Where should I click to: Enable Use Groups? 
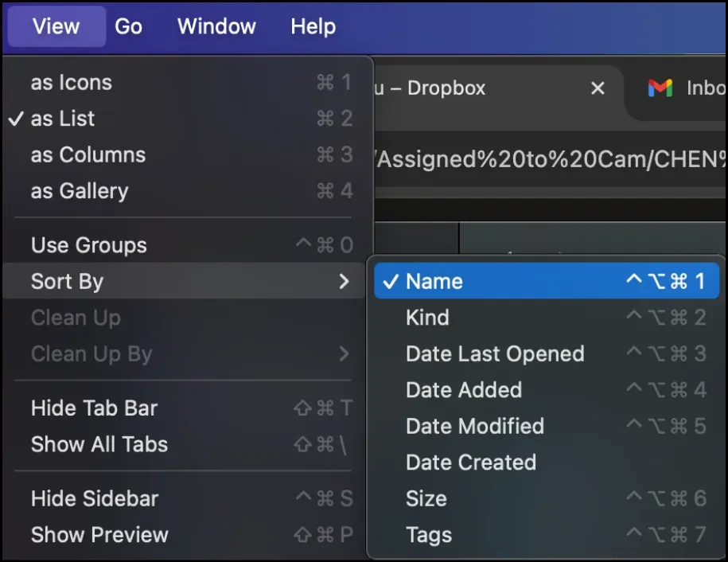(x=88, y=245)
